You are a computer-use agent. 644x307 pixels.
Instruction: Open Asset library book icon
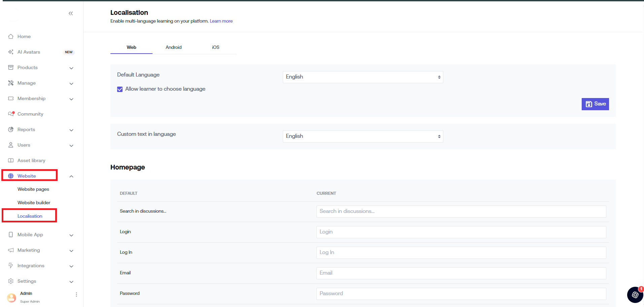[x=11, y=160]
